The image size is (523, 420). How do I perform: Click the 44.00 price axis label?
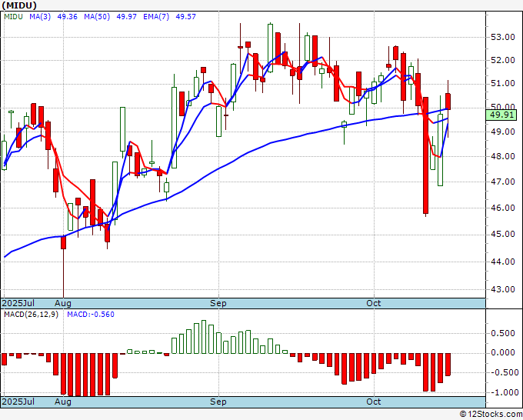point(503,262)
